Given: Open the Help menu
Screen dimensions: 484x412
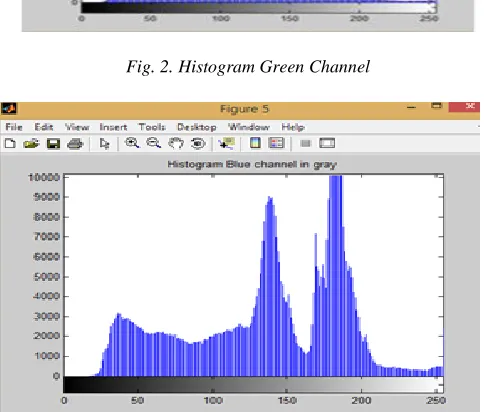Looking at the screenshot, I should 293,127.
